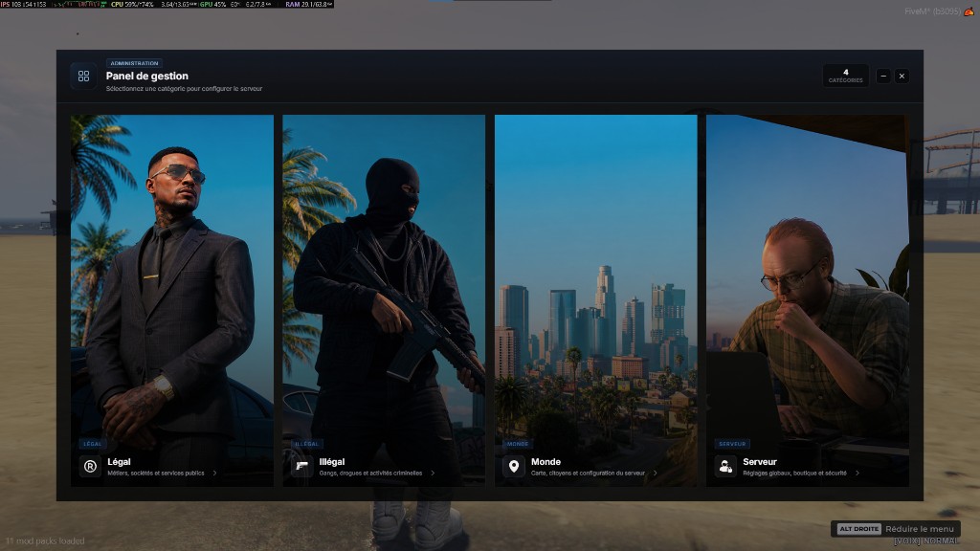Image resolution: width=980 pixels, height=551 pixels.
Task: Click the 'Carte, citoyens et configuration du serveur' text
Action: [x=588, y=473]
